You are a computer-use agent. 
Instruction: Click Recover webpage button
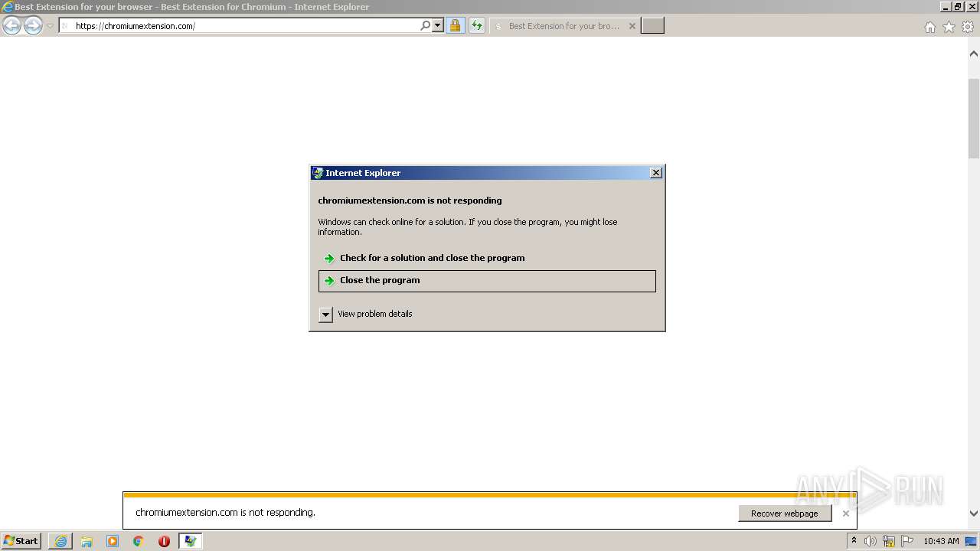(785, 514)
